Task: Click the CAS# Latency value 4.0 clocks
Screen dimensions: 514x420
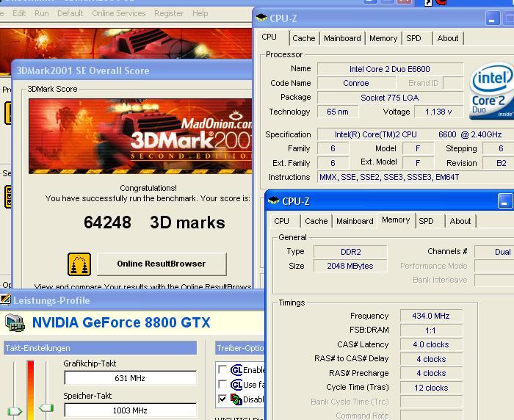Action: (x=431, y=345)
